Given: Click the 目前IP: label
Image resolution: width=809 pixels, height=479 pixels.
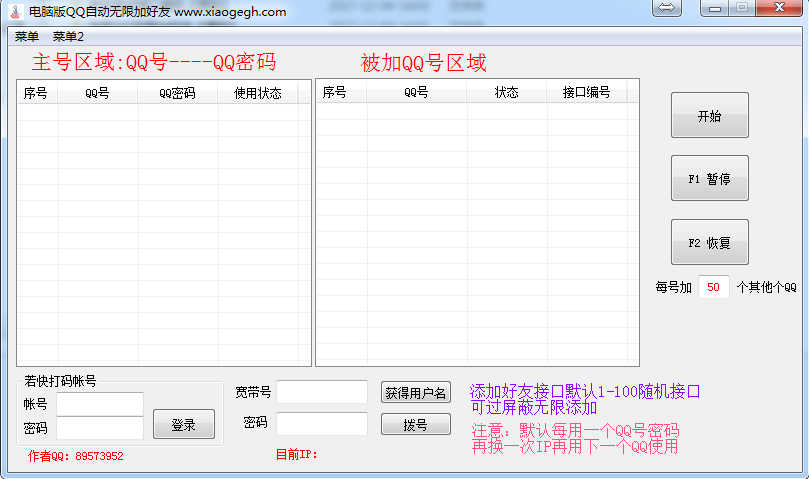Looking at the screenshot, I should pyautogui.click(x=296, y=454).
